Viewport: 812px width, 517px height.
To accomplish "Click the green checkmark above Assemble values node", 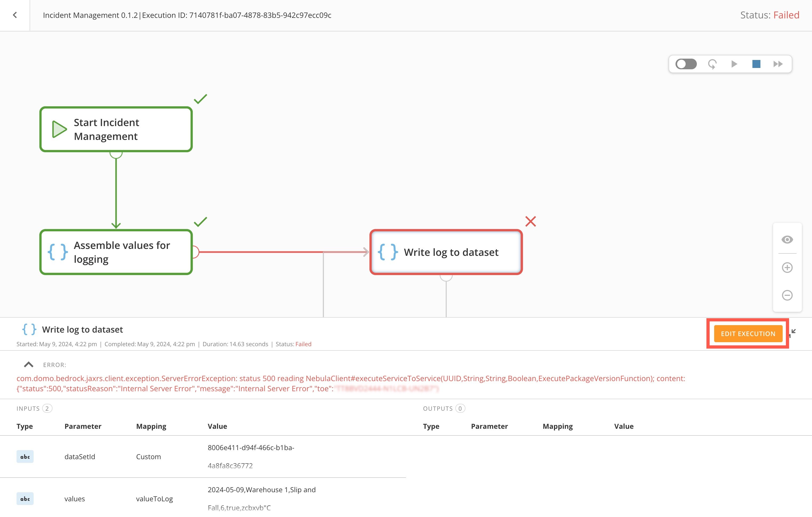I will [x=200, y=221].
